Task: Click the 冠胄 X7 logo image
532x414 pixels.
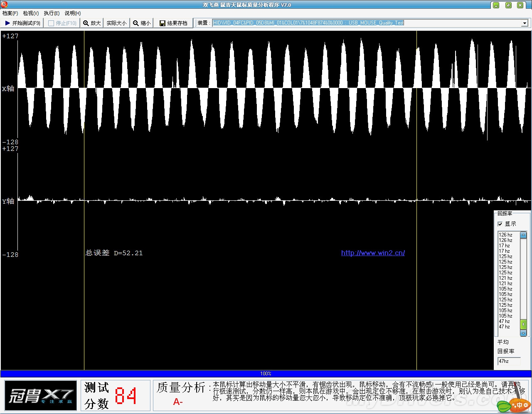Action: [x=41, y=395]
